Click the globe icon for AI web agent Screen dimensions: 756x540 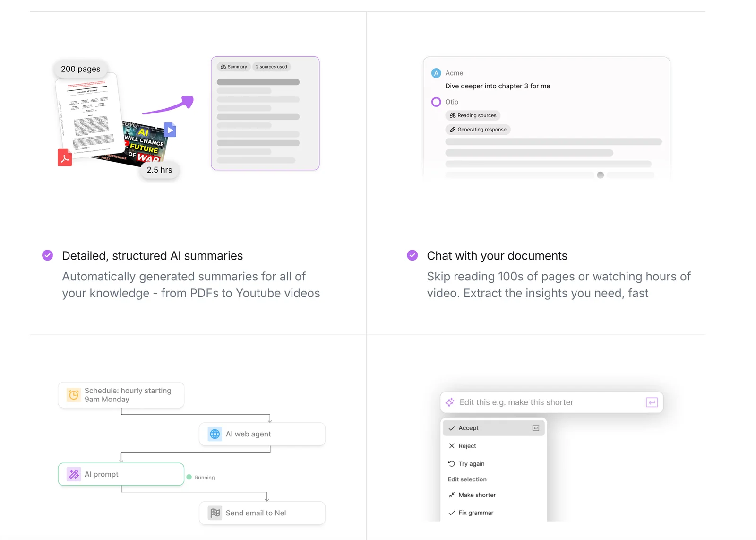[215, 434]
